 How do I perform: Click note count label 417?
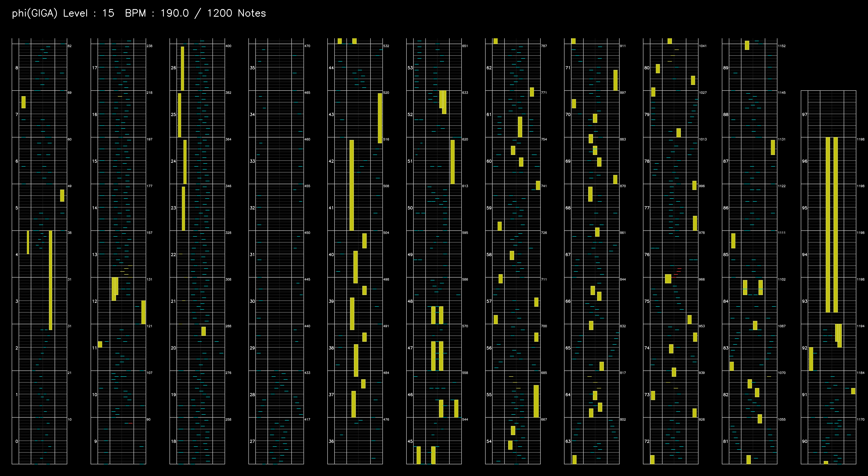pos(307,419)
